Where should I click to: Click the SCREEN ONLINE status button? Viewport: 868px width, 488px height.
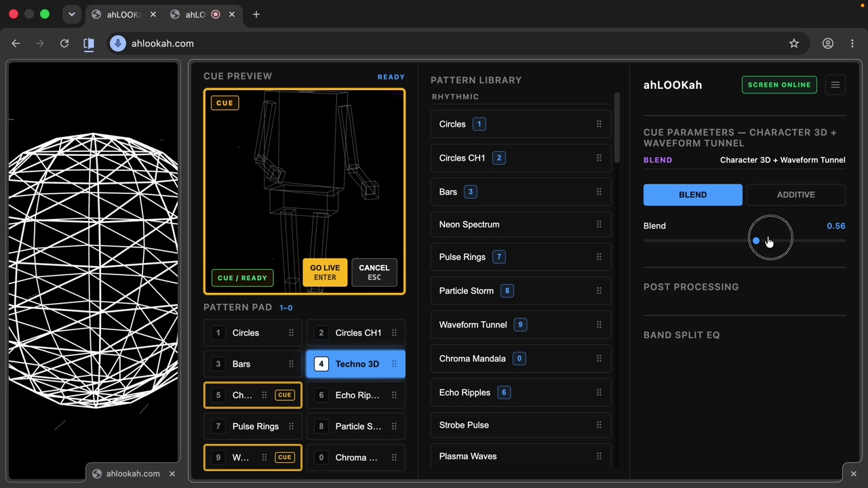pos(779,85)
